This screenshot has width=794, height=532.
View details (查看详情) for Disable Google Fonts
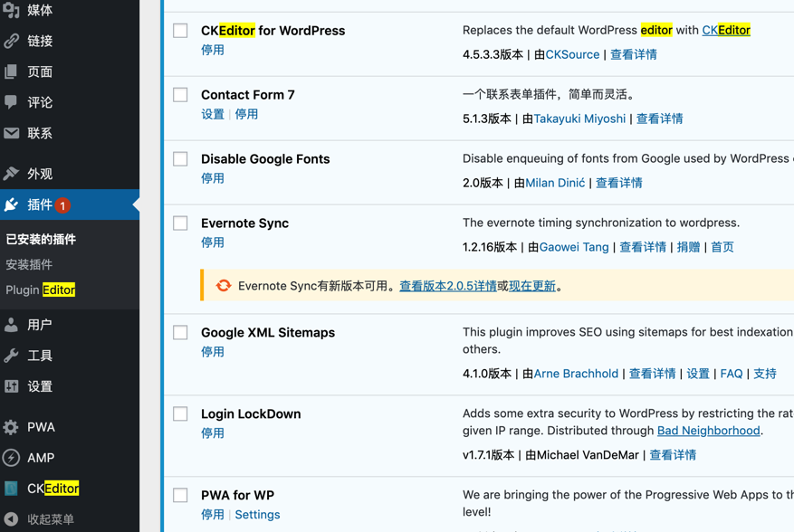(x=618, y=184)
